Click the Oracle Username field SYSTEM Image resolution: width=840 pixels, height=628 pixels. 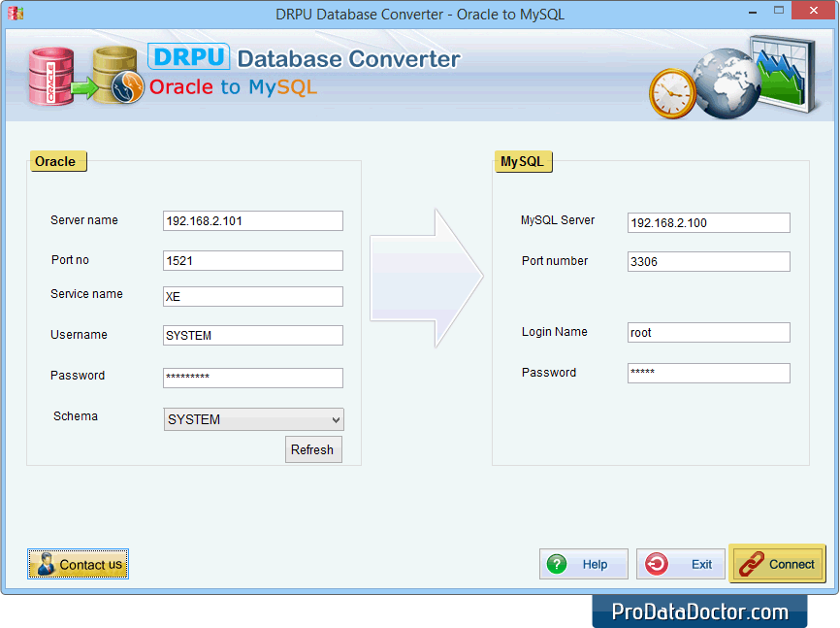(x=253, y=335)
